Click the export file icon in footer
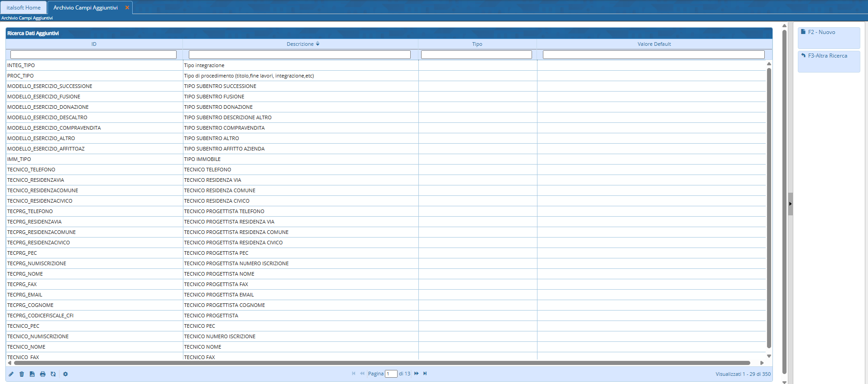Viewport: 868px width, 384px height. [x=32, y=374]
